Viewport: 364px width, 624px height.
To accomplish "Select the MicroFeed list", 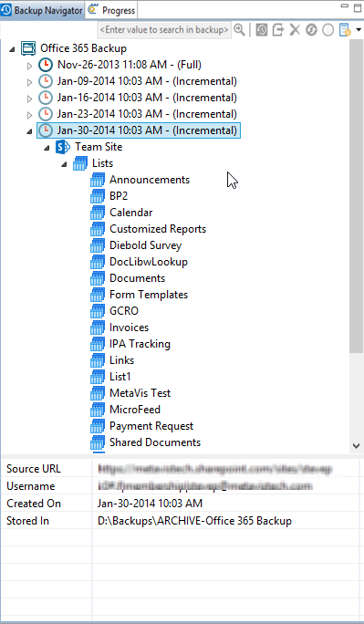I will pyautogui.click(x=135, y=410).
